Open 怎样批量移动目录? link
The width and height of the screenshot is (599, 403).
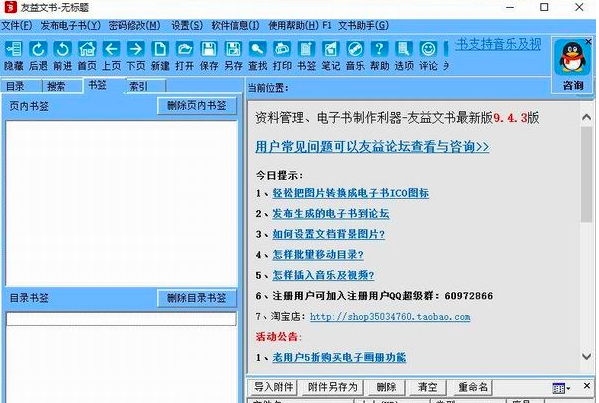(318, 255)
